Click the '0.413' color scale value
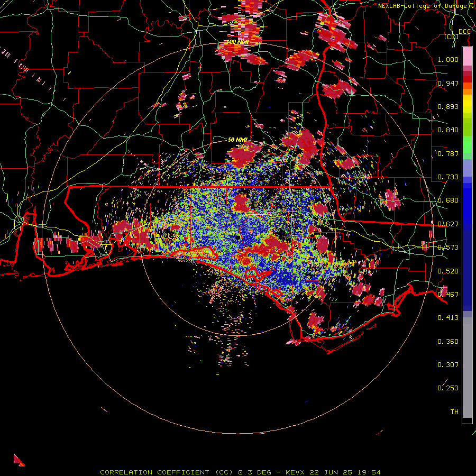This screenshot has width=476, height=476. 448,318
